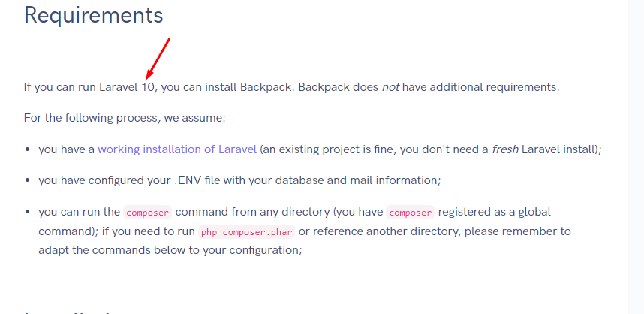Open the working installation of Laravel link

click(177, 149)
